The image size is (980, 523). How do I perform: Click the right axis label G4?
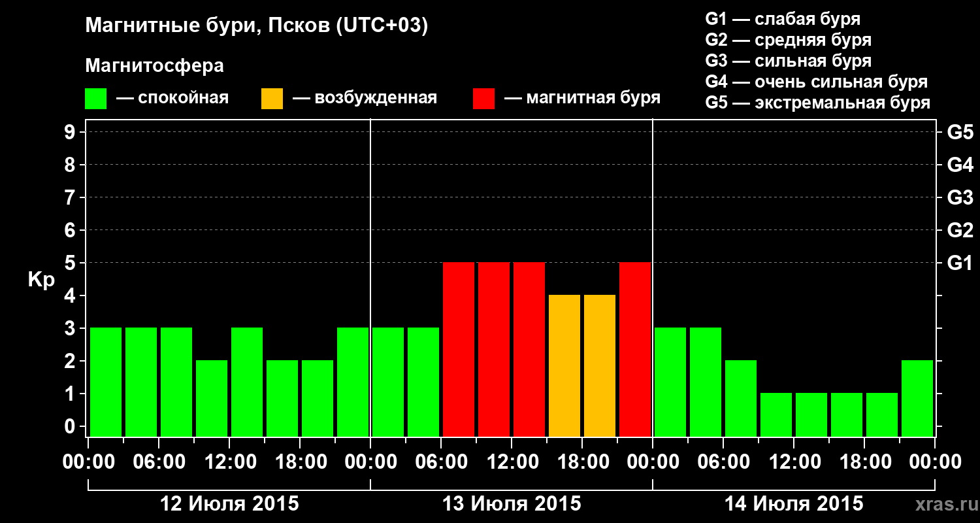coord(960,165)
